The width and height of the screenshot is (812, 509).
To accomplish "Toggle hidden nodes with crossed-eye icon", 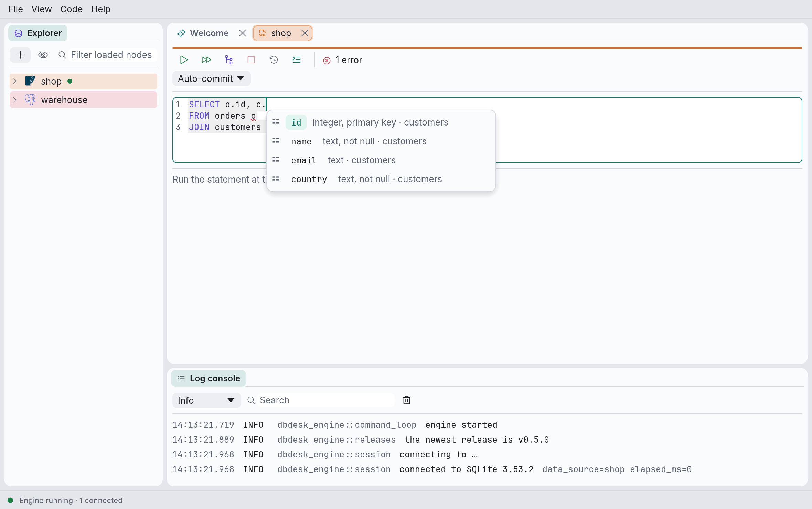I will (x=43, y=55).
